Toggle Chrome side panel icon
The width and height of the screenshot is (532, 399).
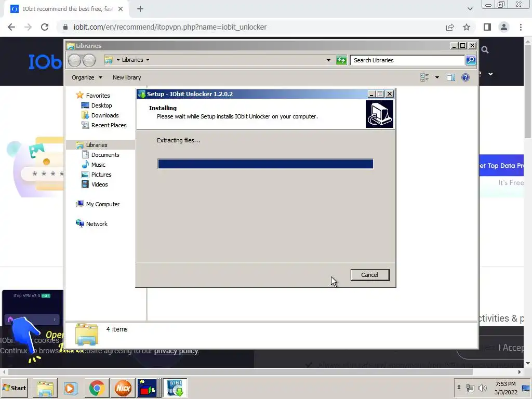tap(487, 27)
